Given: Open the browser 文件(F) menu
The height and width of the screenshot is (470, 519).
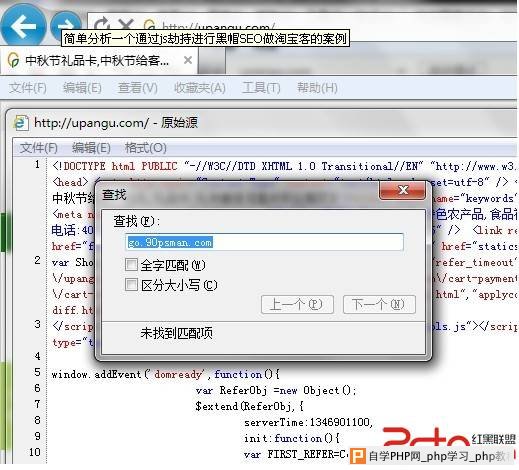Looking at the screenshot, I should tap(28, 88).
